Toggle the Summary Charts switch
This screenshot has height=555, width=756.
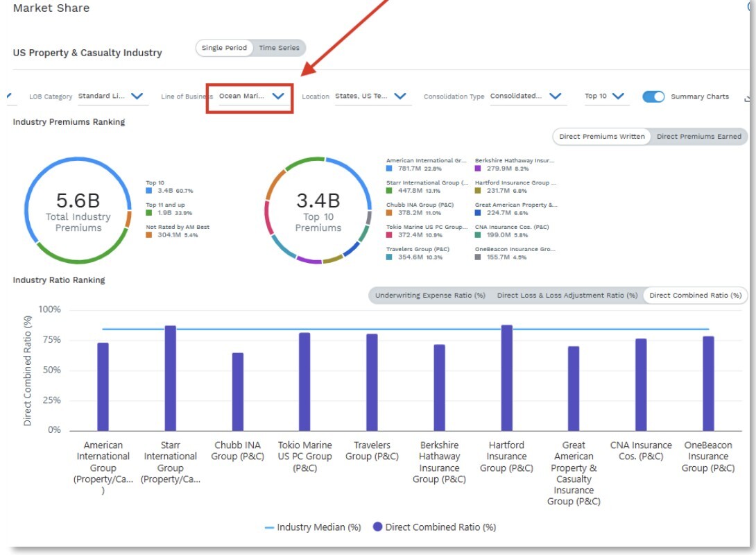[x=653, y=96]
